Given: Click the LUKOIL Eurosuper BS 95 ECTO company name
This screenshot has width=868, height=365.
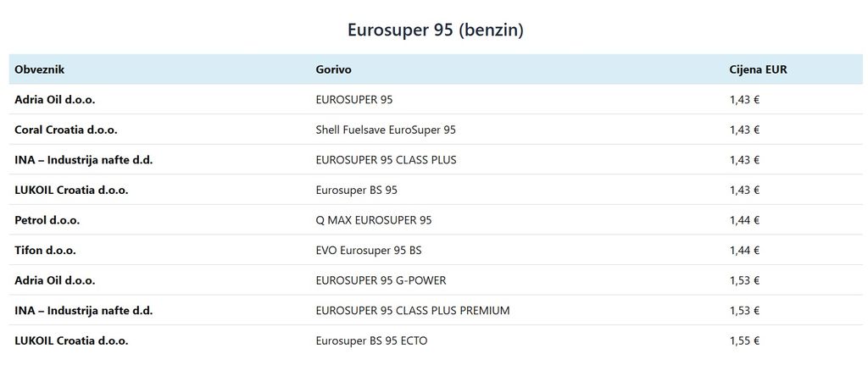Looking at the screenshot, I should click(71, 340).
